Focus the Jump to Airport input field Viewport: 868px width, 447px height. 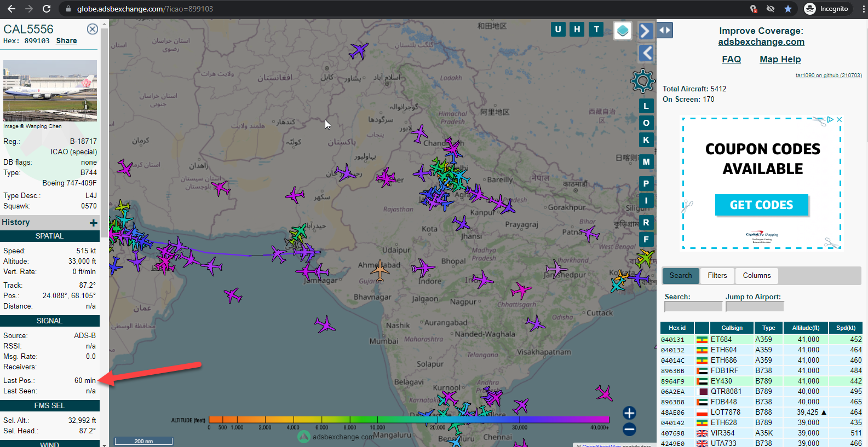pos(755,307)
